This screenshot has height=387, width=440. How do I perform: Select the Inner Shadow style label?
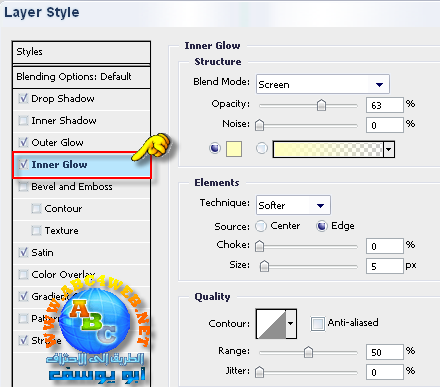tap(64, 121)
